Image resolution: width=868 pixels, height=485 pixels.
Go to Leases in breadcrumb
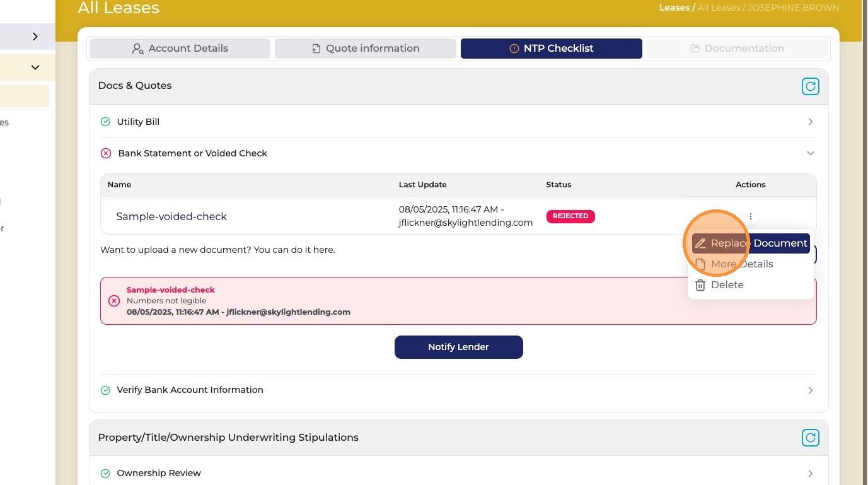pyautogui.click(x=674, y=8)
